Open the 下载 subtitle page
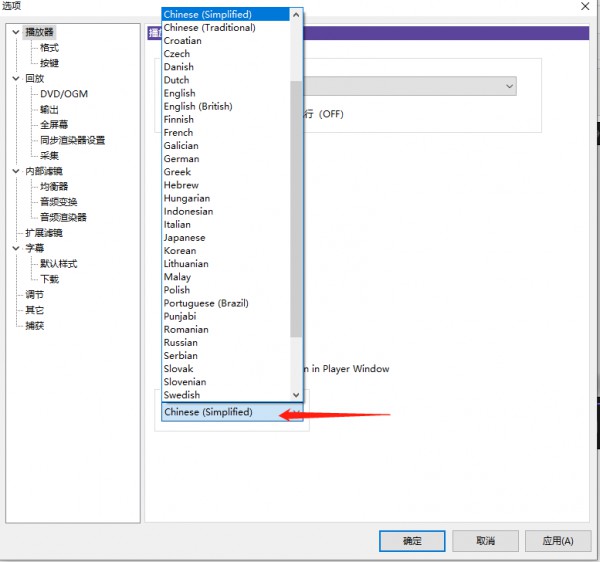The width and height of the screenshot is (600, 562). pos(49,279)
